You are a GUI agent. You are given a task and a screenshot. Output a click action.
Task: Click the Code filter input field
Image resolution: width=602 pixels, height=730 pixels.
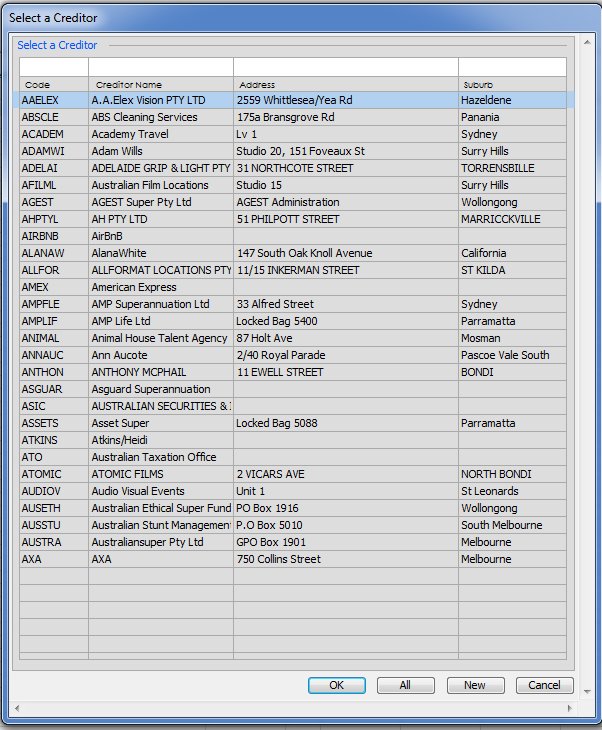pyautogui.click(x=54, y=67)
